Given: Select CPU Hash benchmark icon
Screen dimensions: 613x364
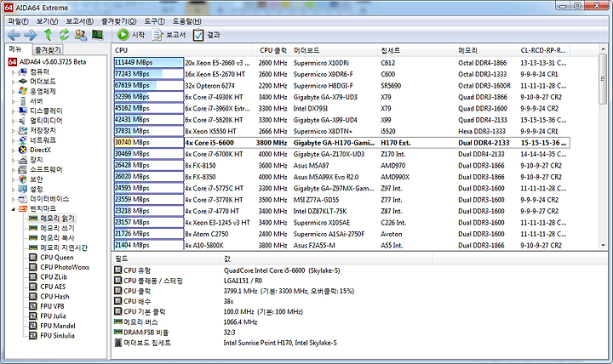Looking at the screenshot, I should pyautogui.click(x=33, y=297).
